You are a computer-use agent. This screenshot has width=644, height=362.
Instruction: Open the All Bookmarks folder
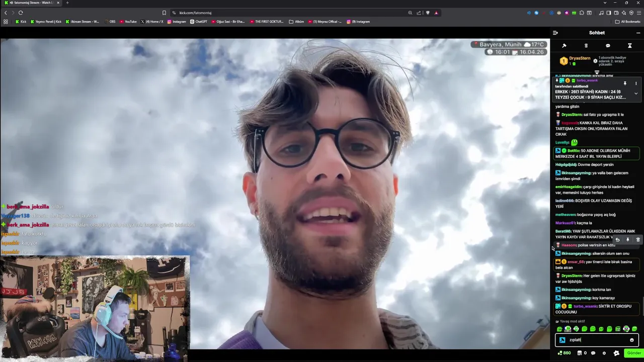click(x=627, y=22)
